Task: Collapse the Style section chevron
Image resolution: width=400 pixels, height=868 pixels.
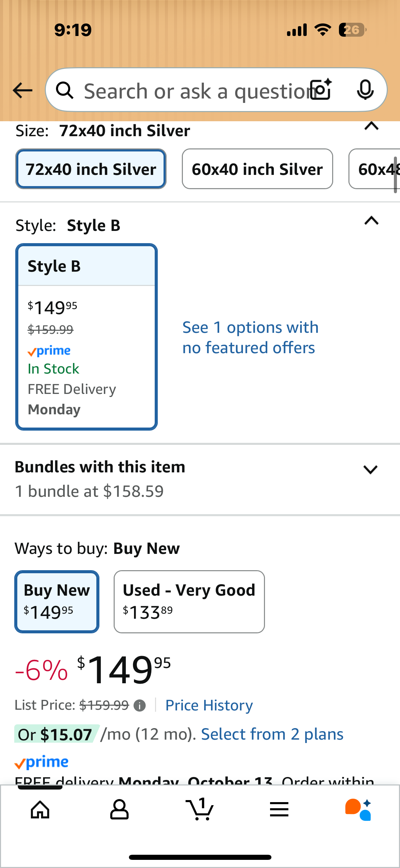Action: coord(371,221)
